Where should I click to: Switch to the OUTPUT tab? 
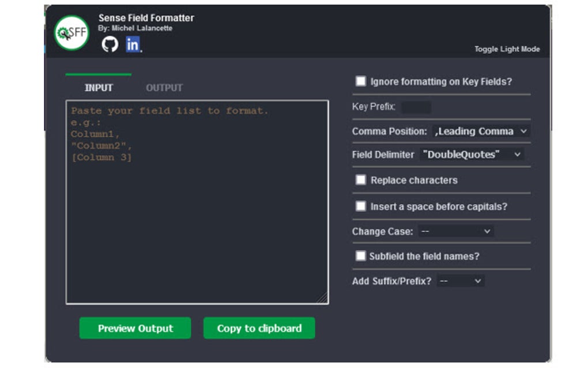pyautogui.click(x=165, y=88)
